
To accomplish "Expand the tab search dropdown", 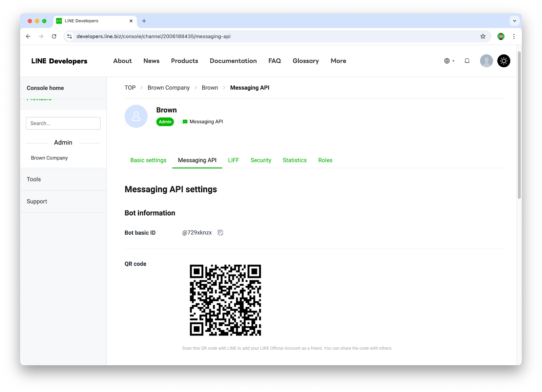I will point(514,21).
